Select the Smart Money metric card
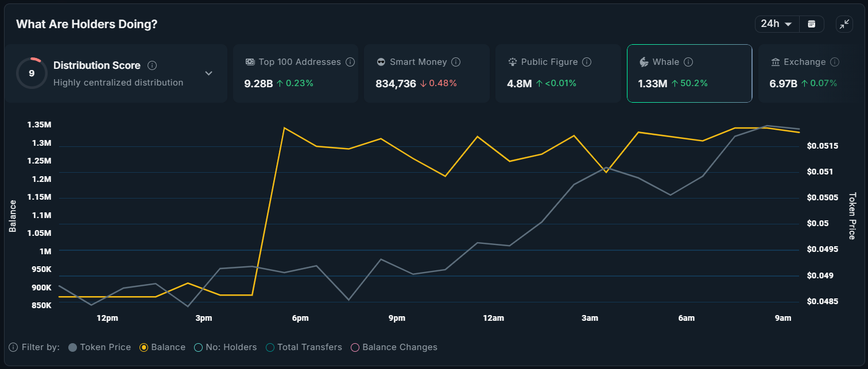The width and height of the screenshot is (868, 369). (x=427, y=73)
